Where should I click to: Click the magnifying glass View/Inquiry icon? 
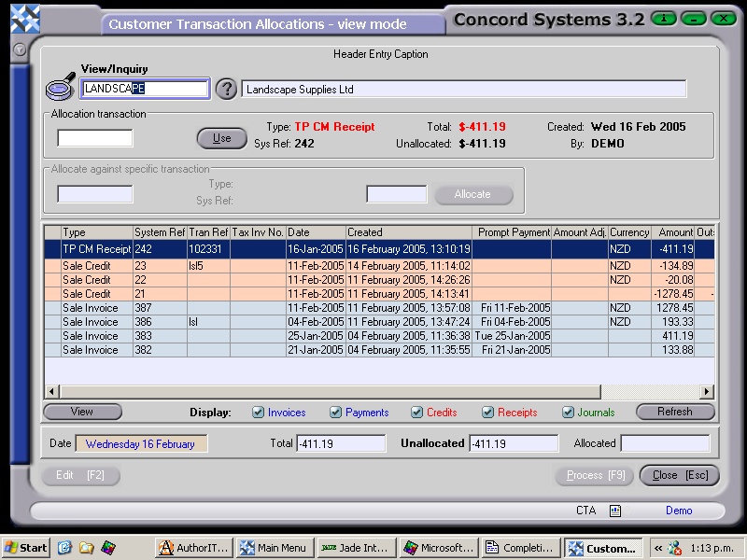tap(59, 87)
